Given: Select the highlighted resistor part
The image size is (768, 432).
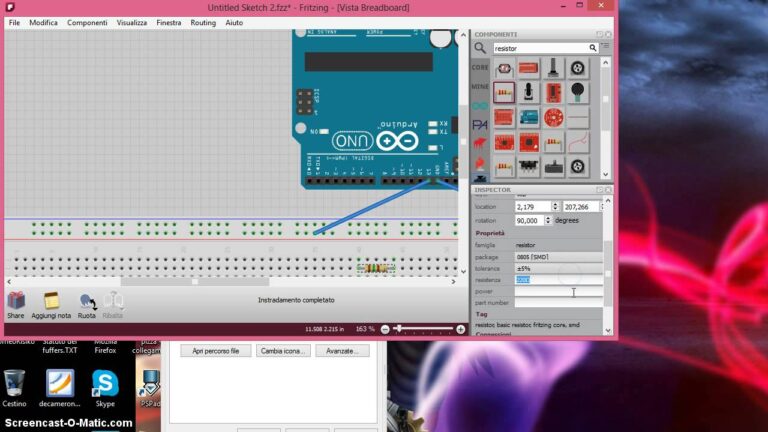Looking at the screenshot, I should point(504,93).
